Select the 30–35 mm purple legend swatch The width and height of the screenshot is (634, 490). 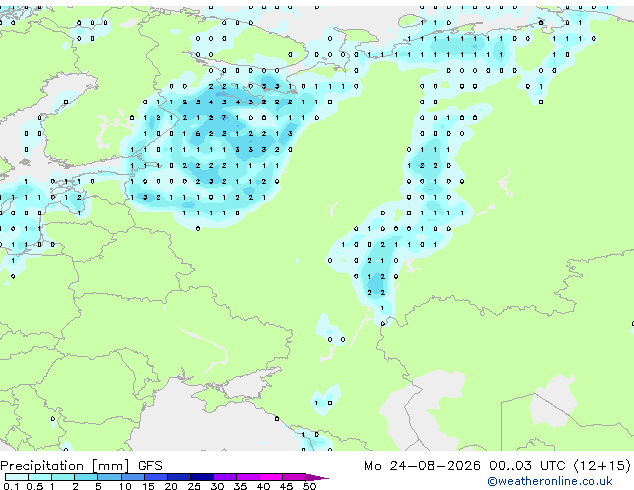coord(225,477)
